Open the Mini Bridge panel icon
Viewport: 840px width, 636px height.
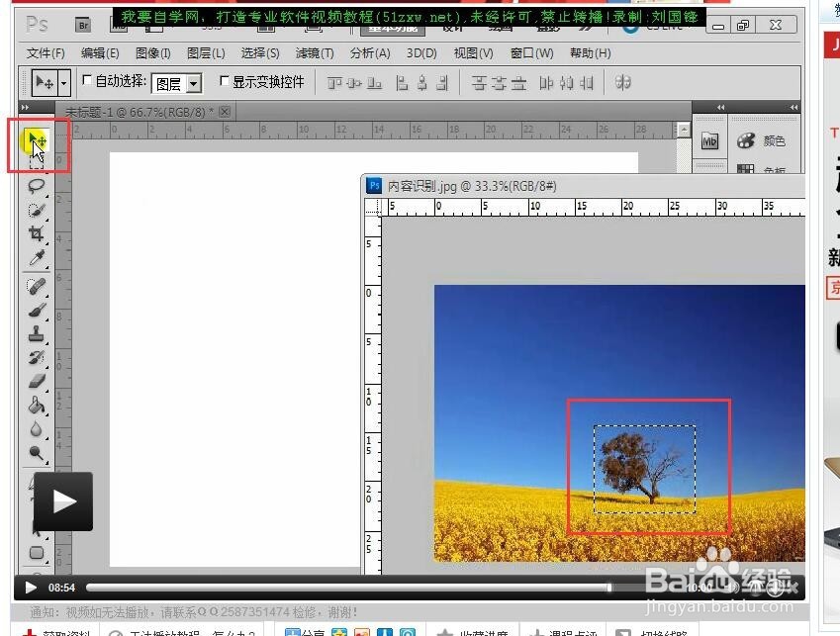click(x=709, y=141)
